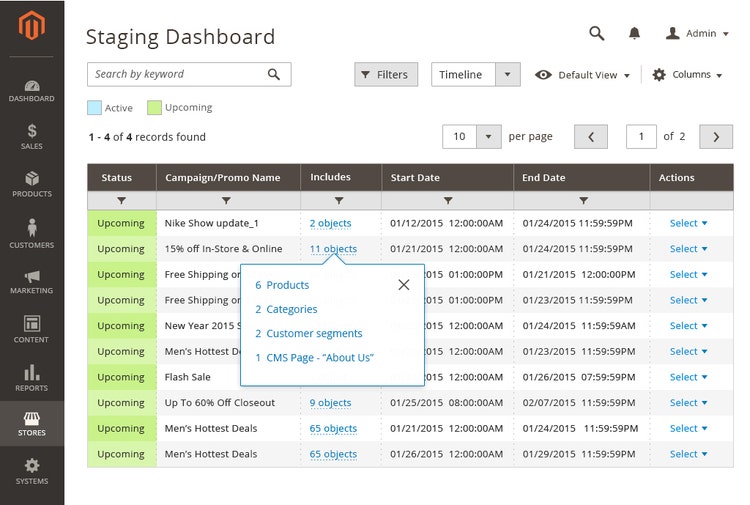Open the Systems sidebar section
The height and width of the screenshot is (505, 750).
pyautogui.click(x=32, y=471)
